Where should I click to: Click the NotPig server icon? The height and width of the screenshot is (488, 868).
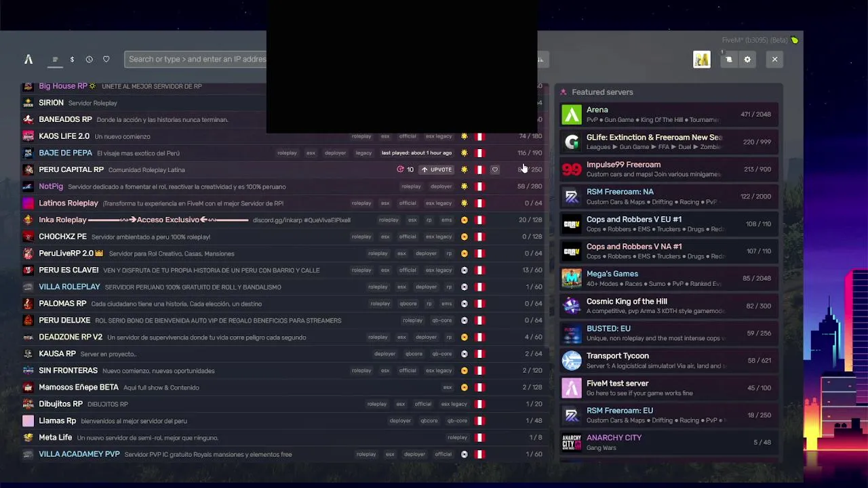pos(28,186)
